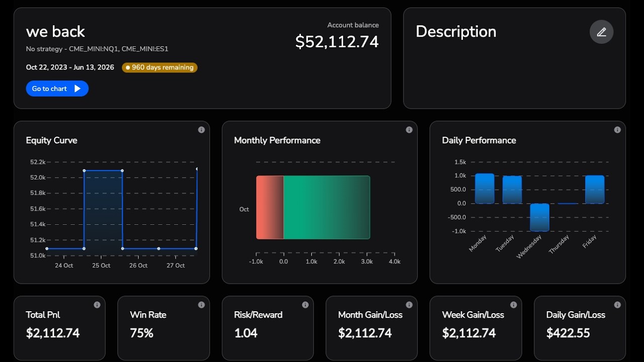
Task: Click the date range Oct 22, 2023 - Jun 13, 2026
Action: (70, 67)
